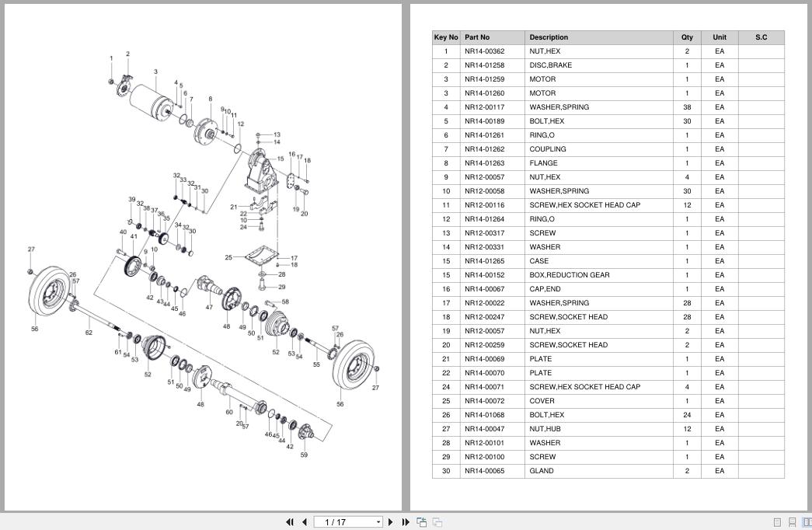
Task: Select part number NR12-00058
Action: pyautogui.click(x=484, y=191)
